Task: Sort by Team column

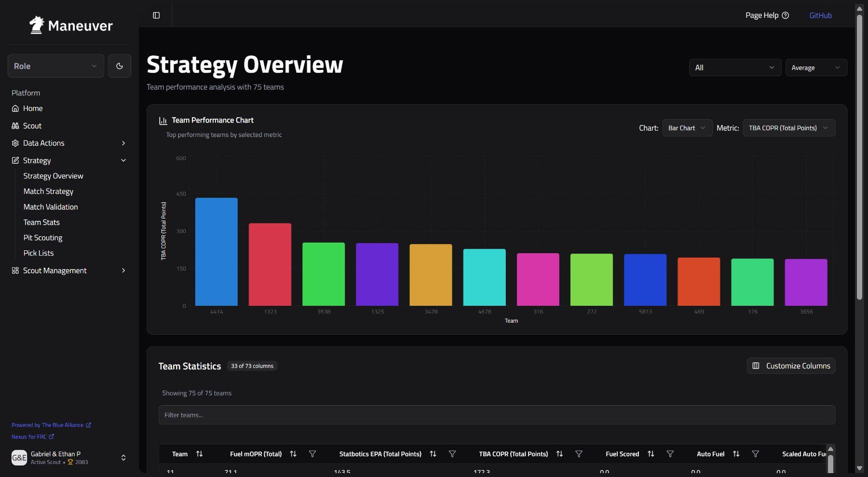Action: click(x=199, y=454)
